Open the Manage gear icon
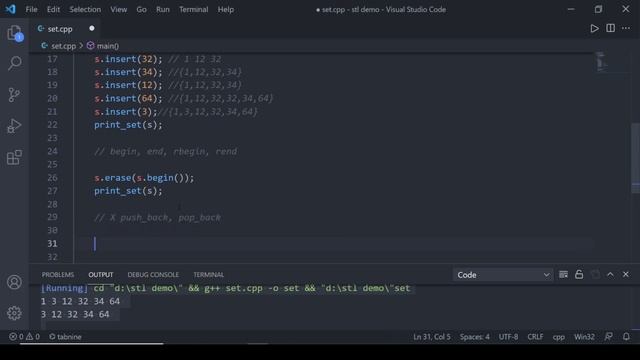Viewport: 640px width, 360px height. click(x=14, y=313)
